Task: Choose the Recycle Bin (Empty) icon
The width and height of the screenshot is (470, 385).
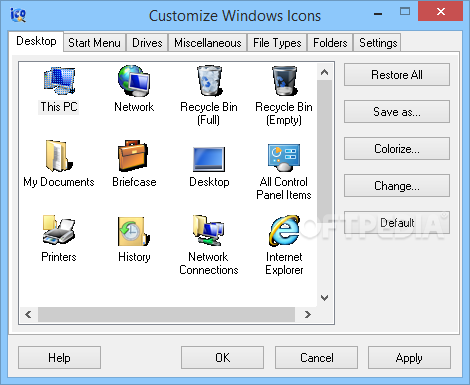Action: 284,81
